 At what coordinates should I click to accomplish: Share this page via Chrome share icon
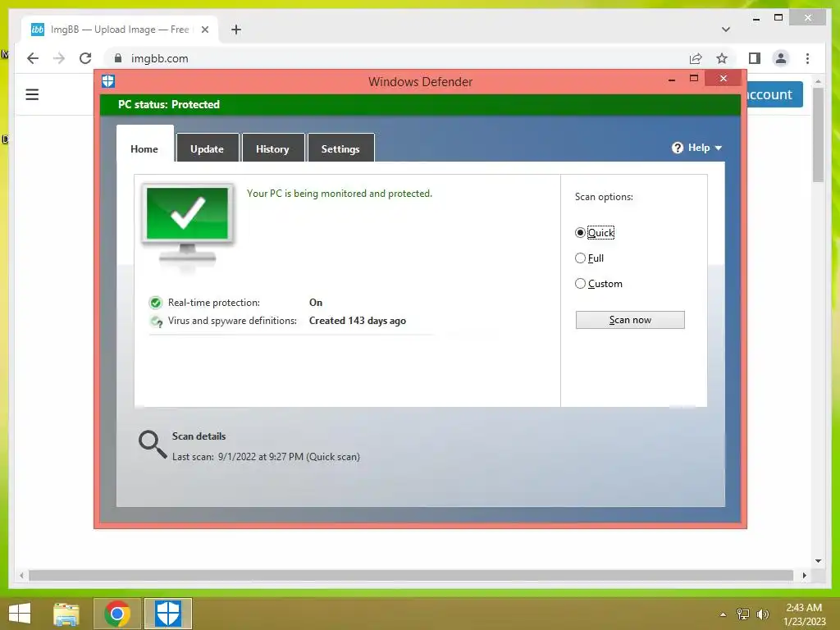(x=696, y=58)
